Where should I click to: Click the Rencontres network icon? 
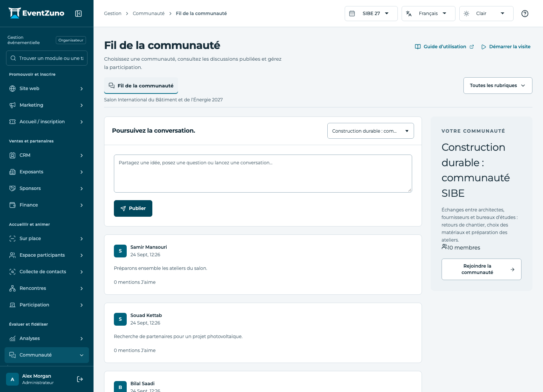(12, 288)
